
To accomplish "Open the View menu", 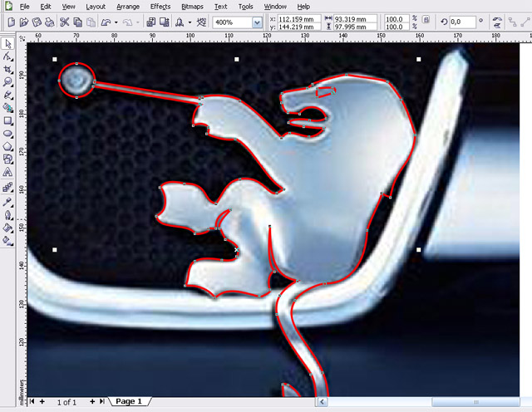I will pos(68,7).
